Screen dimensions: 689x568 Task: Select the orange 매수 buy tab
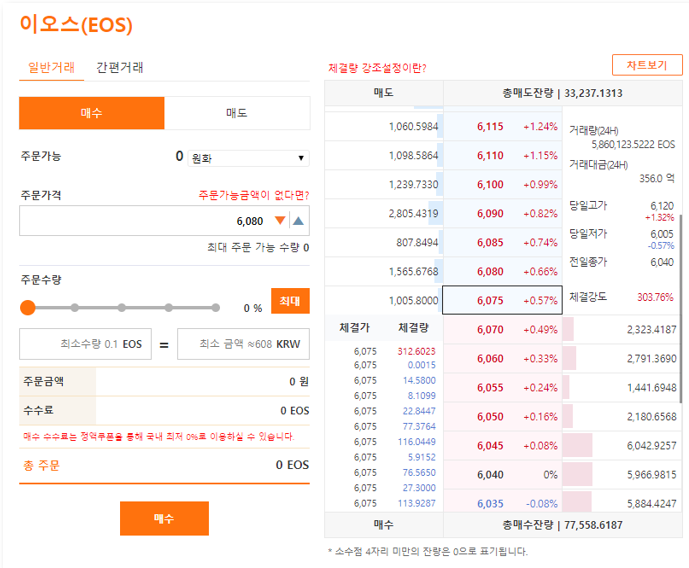(x=92, y=113)
